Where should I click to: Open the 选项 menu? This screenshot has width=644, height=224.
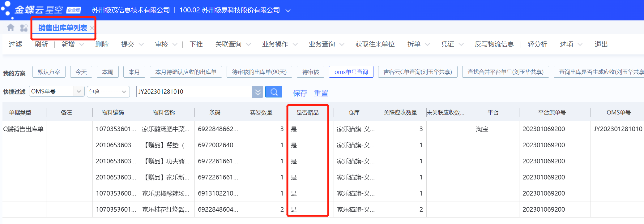[571, 44]
